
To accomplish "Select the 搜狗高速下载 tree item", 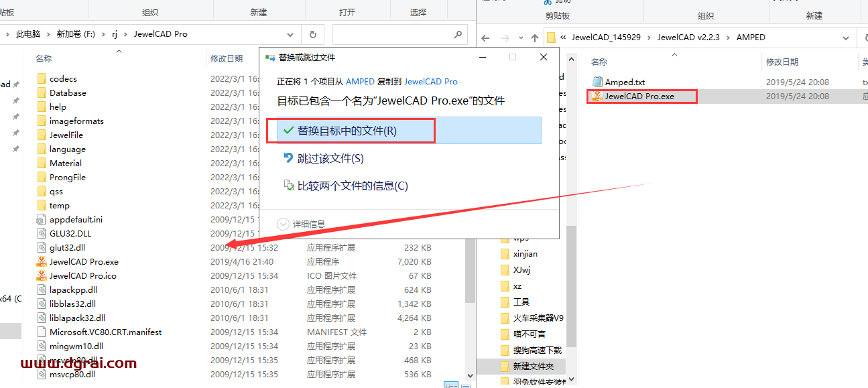I will coord(537,350).
